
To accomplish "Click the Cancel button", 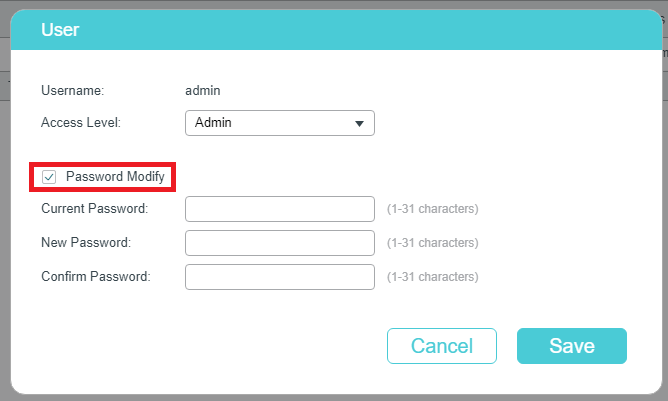I will point(442,346).
